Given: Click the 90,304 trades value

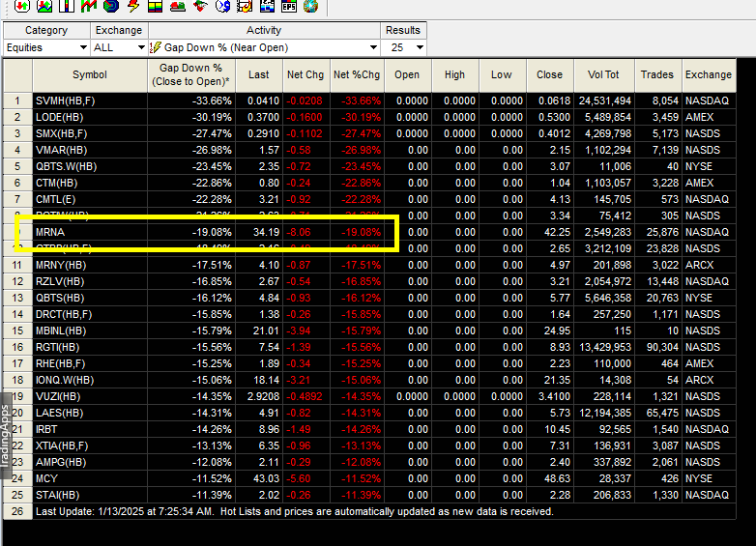Looking at the screenshot, I should tap(662, 347).
